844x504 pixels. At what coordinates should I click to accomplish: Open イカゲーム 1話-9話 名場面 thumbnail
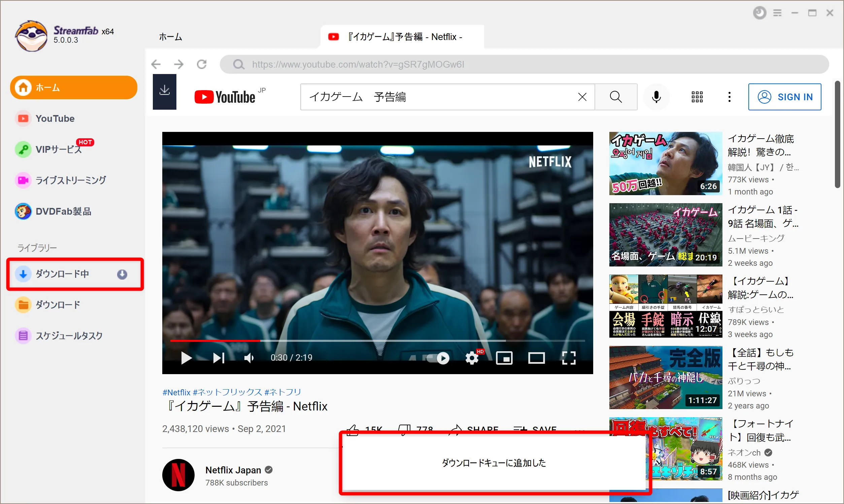pos(666,235)
